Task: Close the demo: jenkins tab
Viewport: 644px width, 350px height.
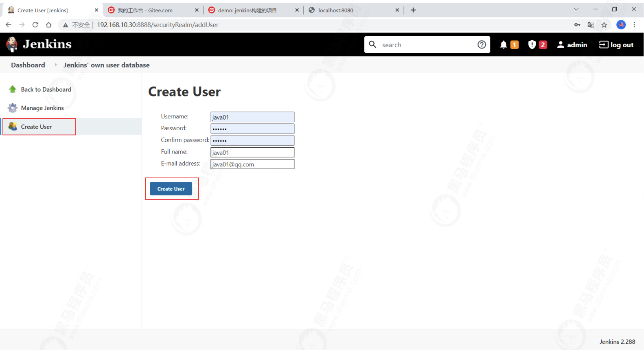Action: 297,10
